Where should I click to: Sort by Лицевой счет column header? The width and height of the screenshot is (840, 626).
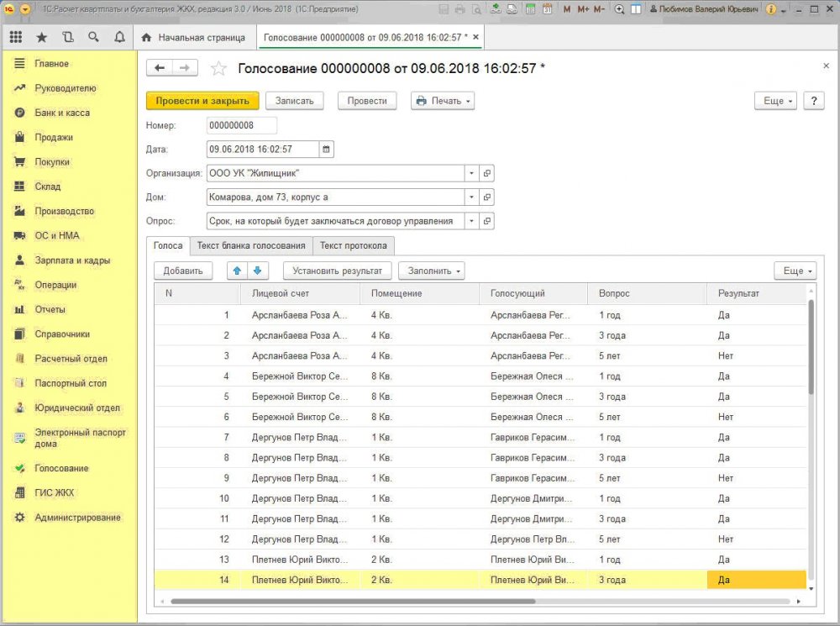pos(300,293)
